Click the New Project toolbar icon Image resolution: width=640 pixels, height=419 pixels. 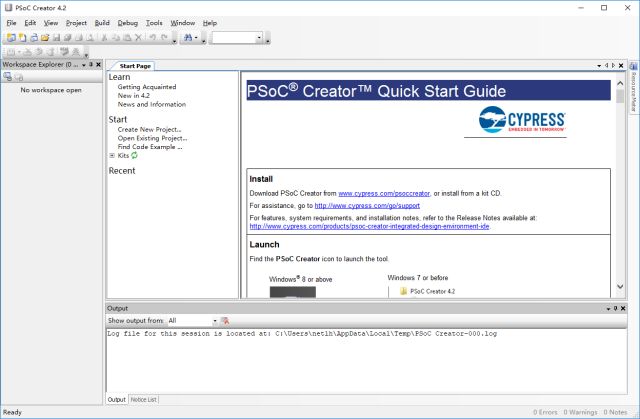coord(11,38)
